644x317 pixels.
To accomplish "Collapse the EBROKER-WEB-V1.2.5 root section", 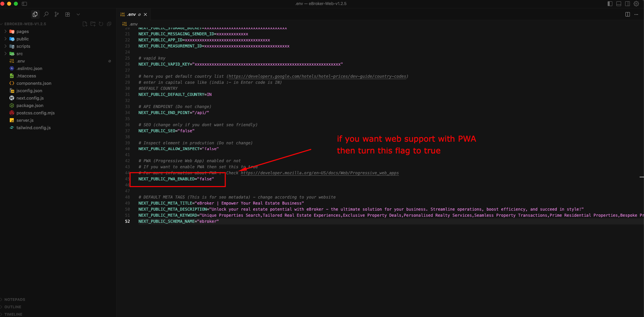I will (25, 24).
